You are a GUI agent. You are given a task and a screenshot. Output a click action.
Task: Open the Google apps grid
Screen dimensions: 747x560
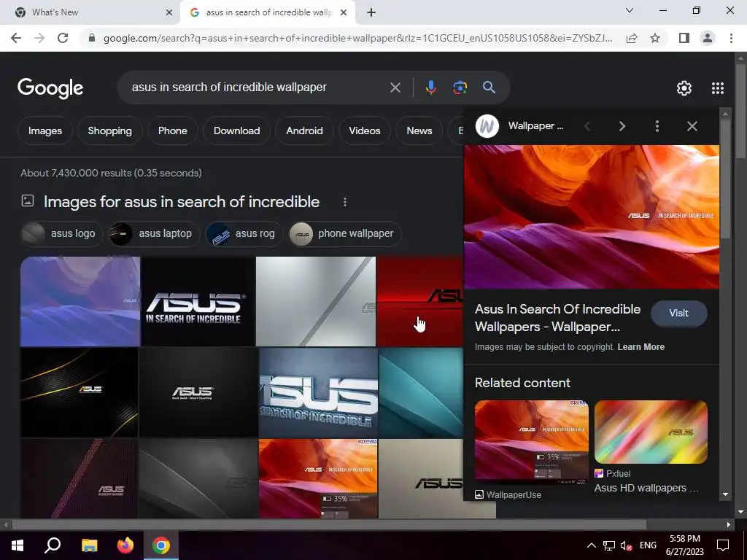718,88
